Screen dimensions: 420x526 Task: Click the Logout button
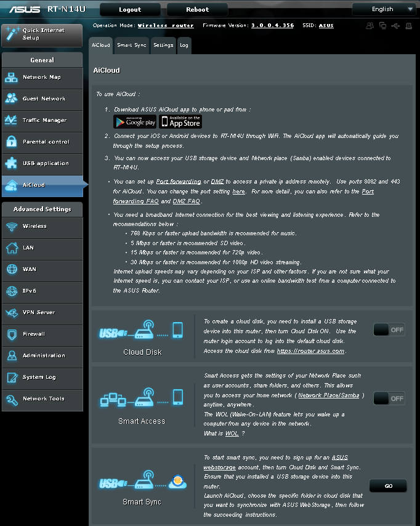(130, 10)
